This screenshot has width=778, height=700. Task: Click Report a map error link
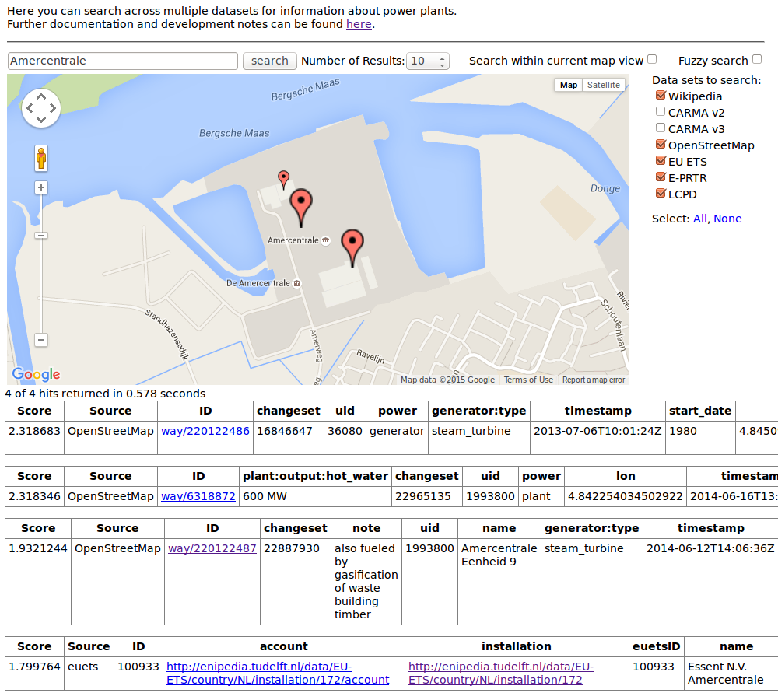[x=594, y=380]
